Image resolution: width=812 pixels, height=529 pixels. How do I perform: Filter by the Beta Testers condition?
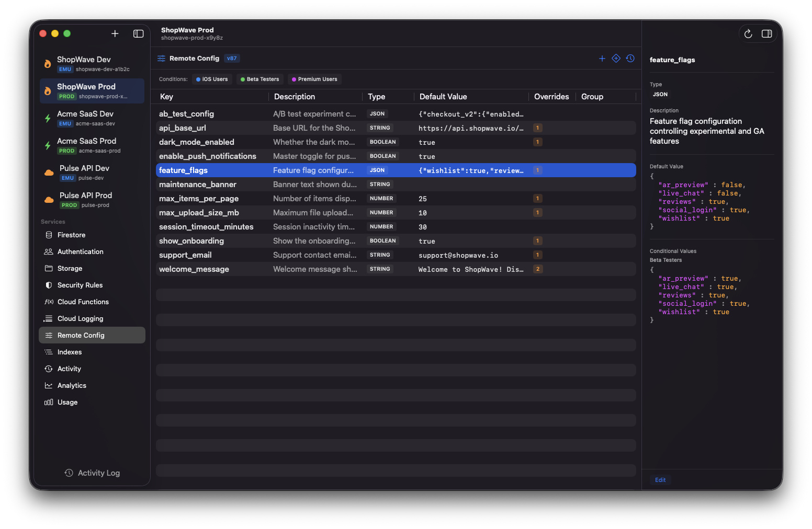260,79
